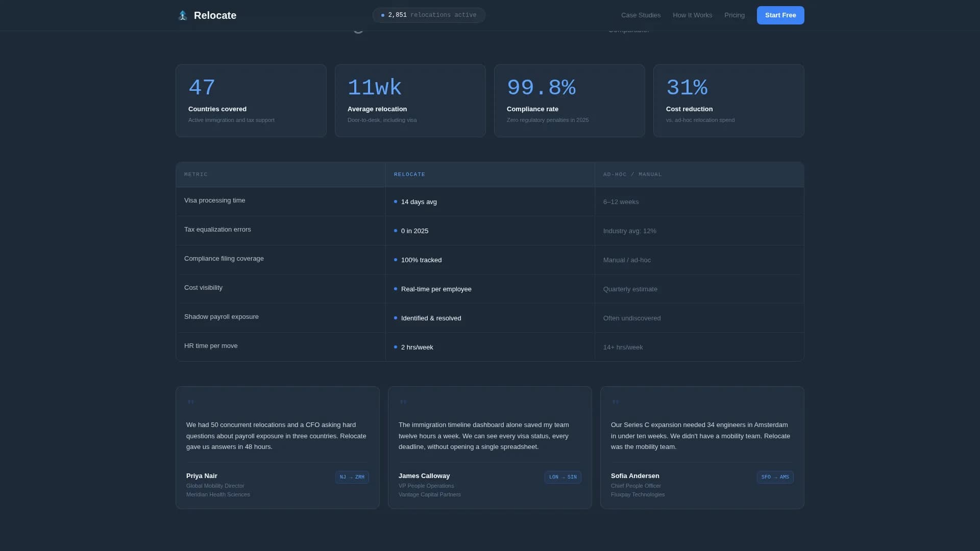Open the Case Studies nav link
This screenshot has width=980, height=551.
pyautogui.click(x=641, y=15)
